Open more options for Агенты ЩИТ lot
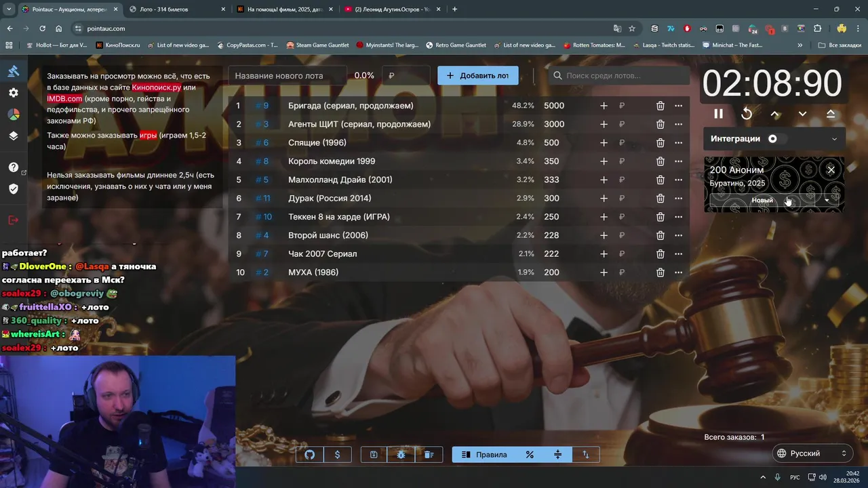Screen dimensions: 868x488 tap(678, 124)
